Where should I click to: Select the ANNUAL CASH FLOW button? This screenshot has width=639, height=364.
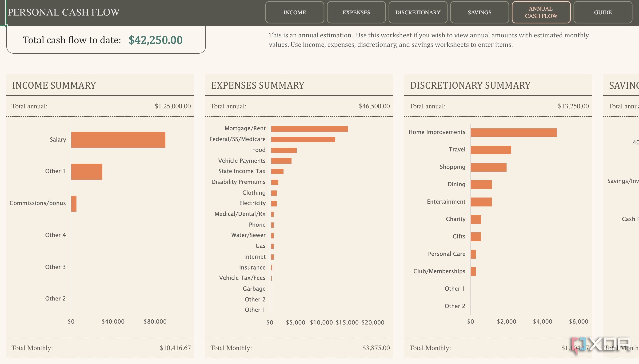pyautogui.click(x=541, y=12)
